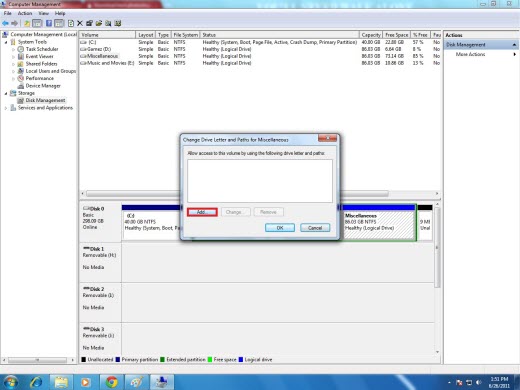Click the Add... button in the dialog
The width and height of the screenshot is (520, 390).
[202, 212]
